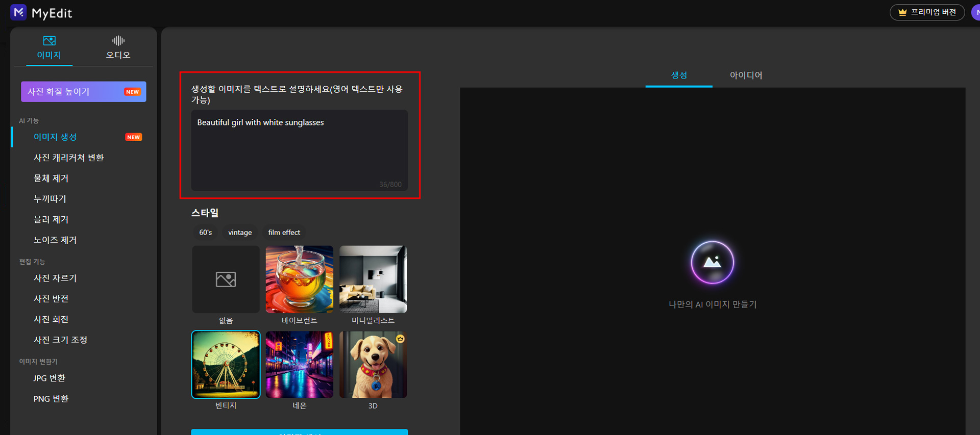Open 사진 캐리커쳐 변환 tool
The height and width of the screenshot is (435, 980).
click(x=68, y=158)
